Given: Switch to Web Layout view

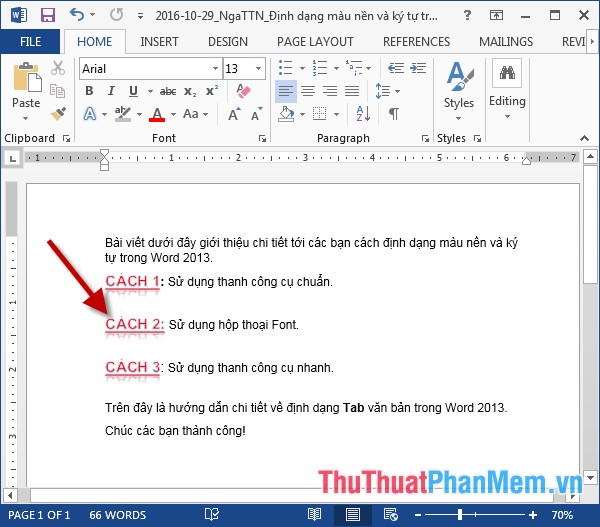Looking at the screenshot, I should (x=391, y=514).
